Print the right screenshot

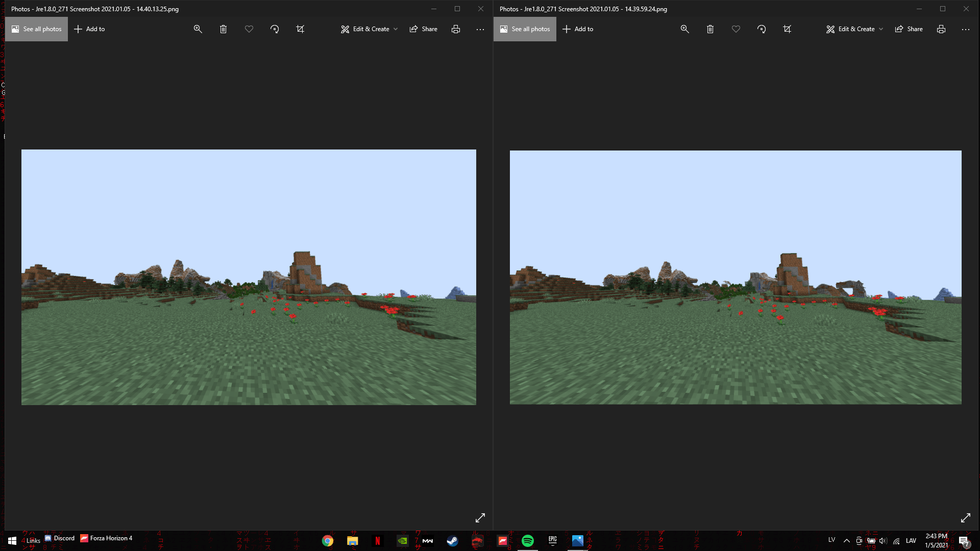941,29
